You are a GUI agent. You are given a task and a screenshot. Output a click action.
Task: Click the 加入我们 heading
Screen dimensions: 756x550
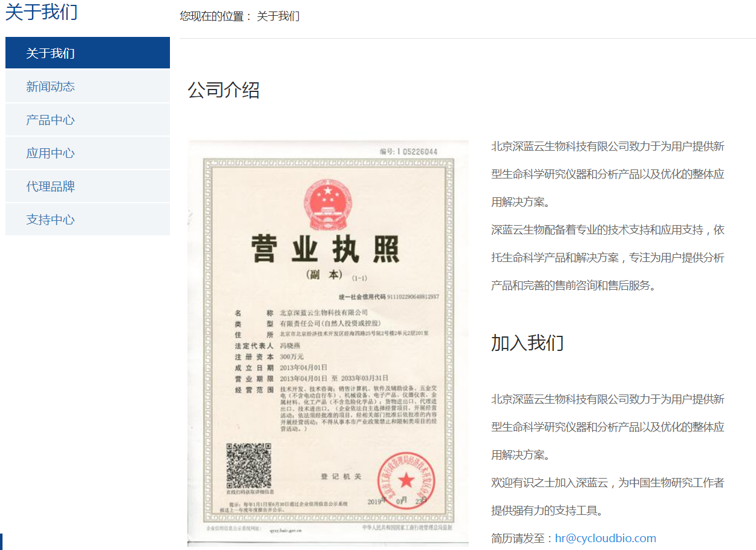pyautogui.click(x=527, y=342)
